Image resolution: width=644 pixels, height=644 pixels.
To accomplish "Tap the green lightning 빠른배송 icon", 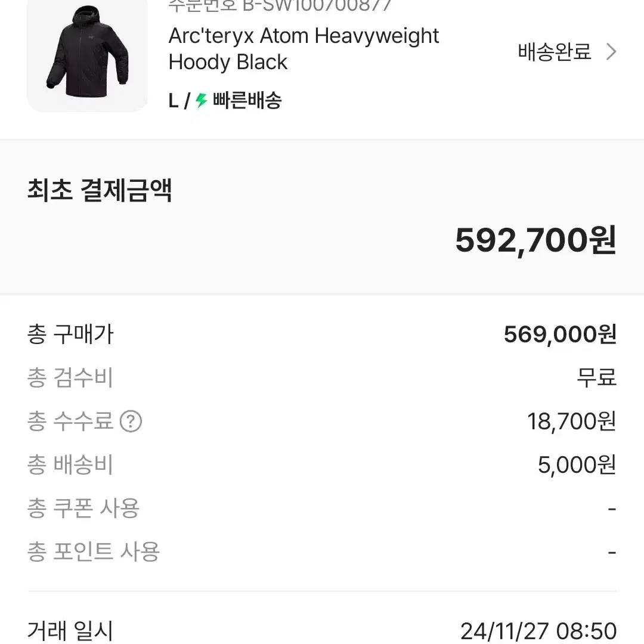I will tap(202, 100).
